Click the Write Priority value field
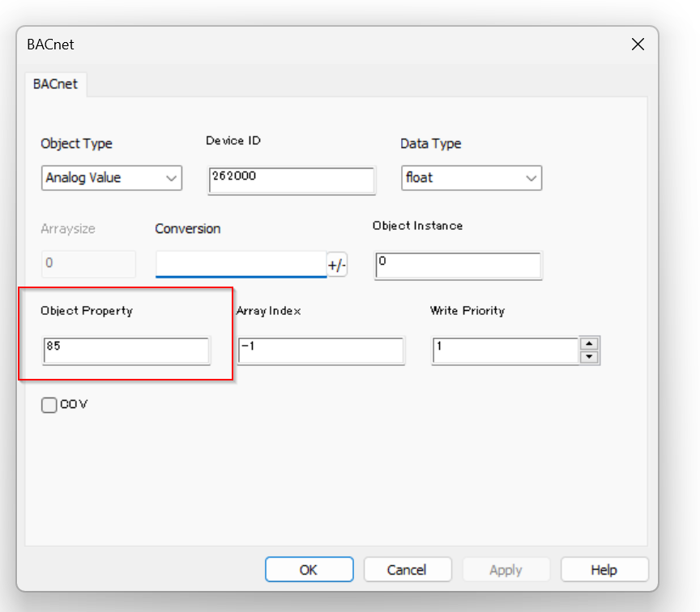 tap(506, 351)
